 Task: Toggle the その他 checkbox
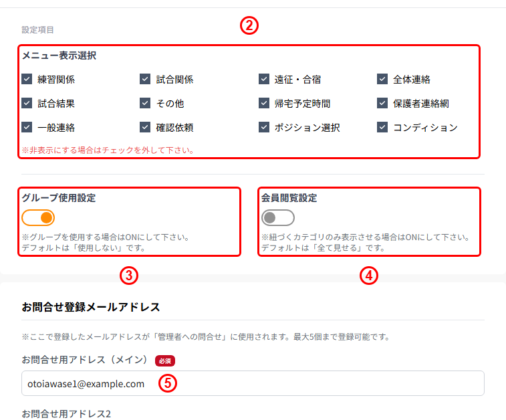(x=145, y=103)
